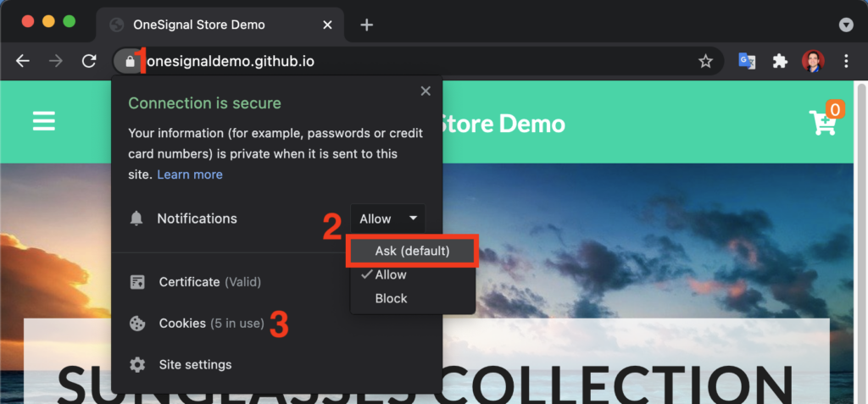
Task: Bookmark this page with the star icon
Action: [x=705, y=61]
